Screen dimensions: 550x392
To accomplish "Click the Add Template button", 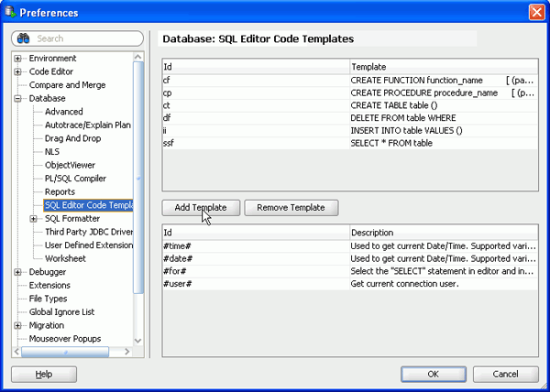I will click(x=201, y=208).
